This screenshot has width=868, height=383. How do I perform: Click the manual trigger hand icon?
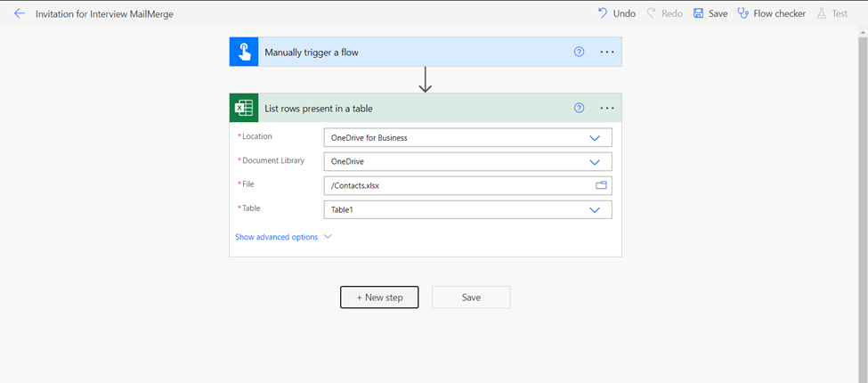click(x=244, y=52)
